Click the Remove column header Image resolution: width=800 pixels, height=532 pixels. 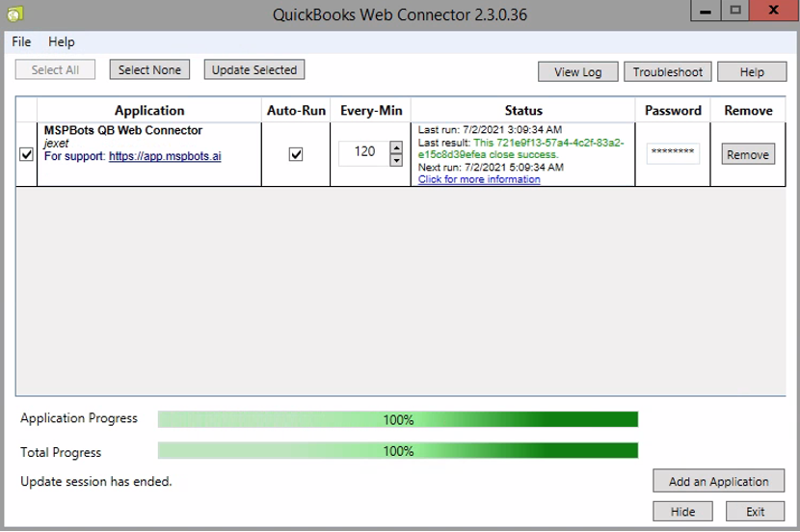(749, 110)
